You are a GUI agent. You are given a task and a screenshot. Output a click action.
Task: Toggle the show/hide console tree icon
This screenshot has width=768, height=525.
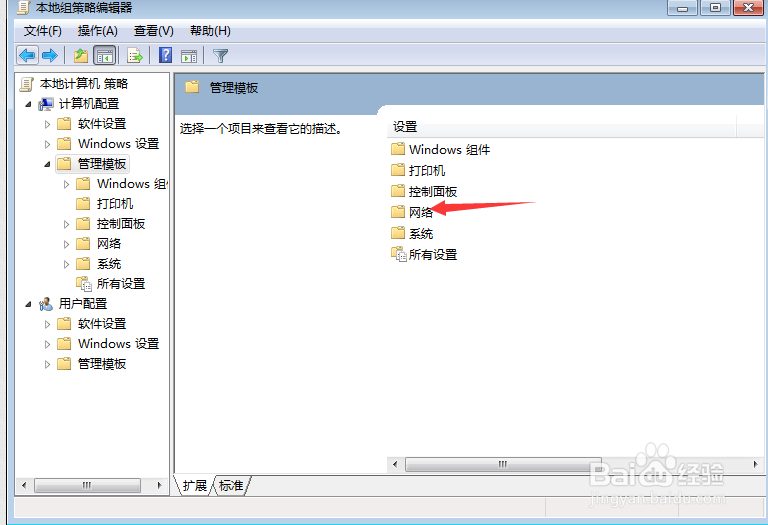click(x=105, y=55)
